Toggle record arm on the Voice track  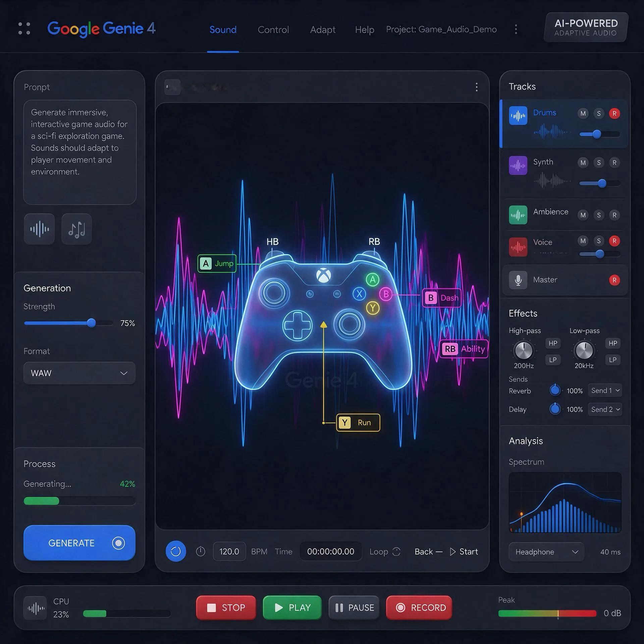(x=614, y=241)
